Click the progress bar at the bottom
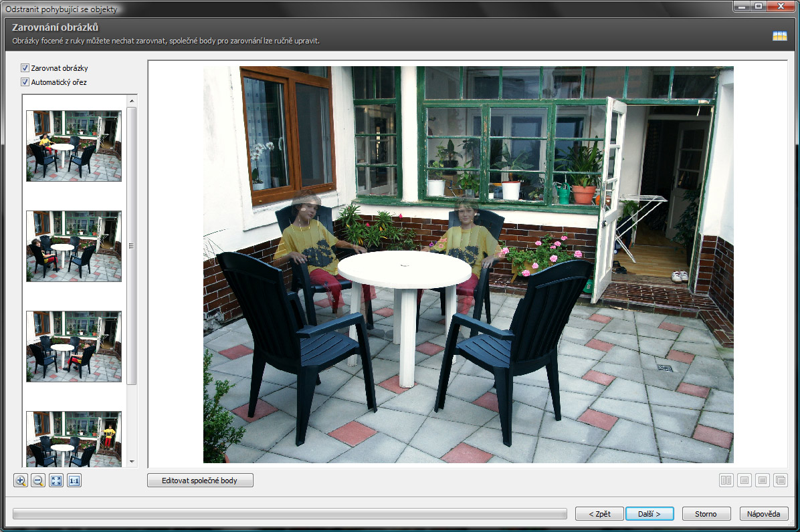800x532 pixels. pos(290,514)
